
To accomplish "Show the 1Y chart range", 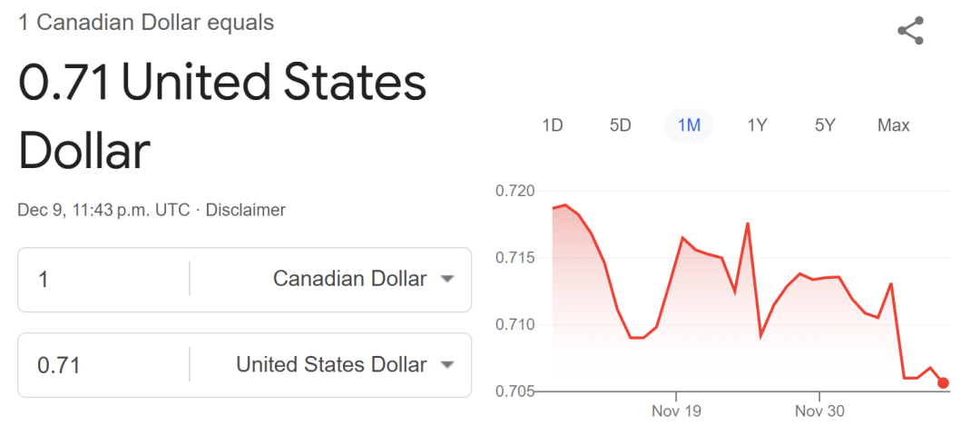I will pos(757,125).
